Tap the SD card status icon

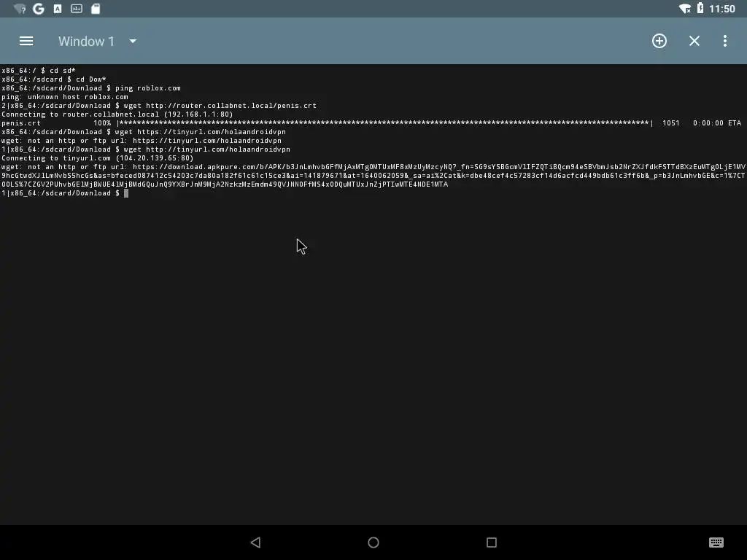pos(96,9)
